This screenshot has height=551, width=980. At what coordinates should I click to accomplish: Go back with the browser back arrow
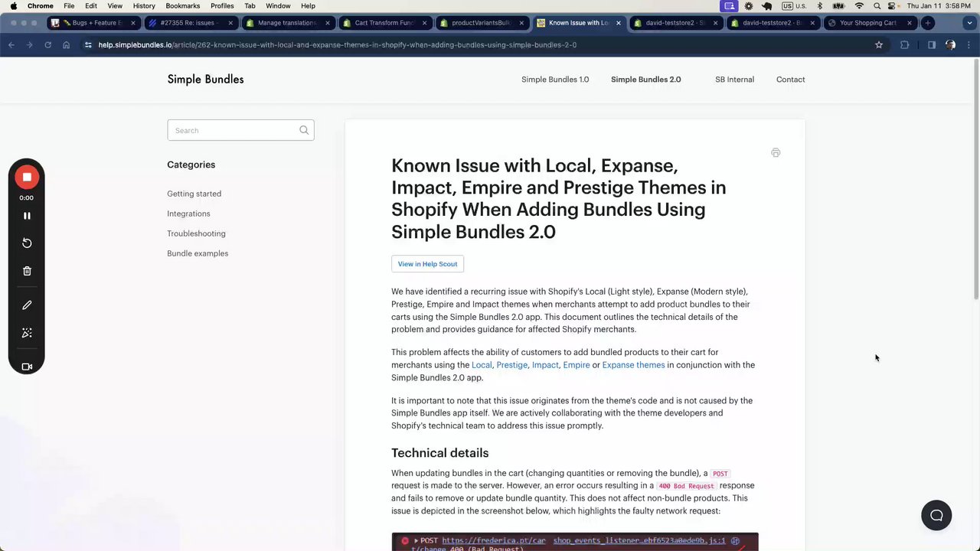coord(11,45)
